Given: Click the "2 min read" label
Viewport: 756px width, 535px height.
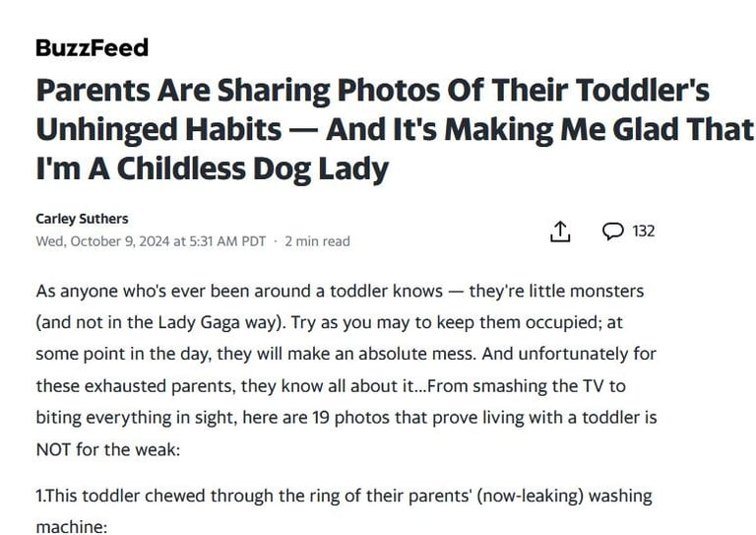Looking at the screenshot, I should coord(317,241).
